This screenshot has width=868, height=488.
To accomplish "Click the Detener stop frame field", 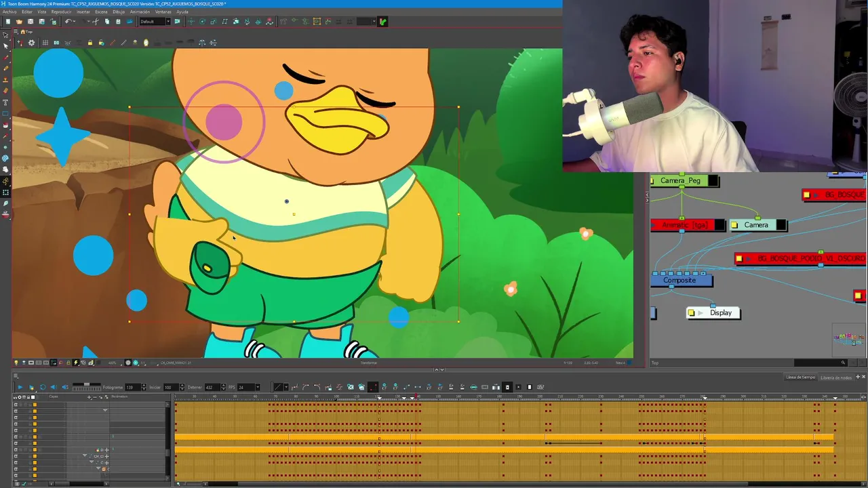I will pyautogui.click(x=212, y=387).
